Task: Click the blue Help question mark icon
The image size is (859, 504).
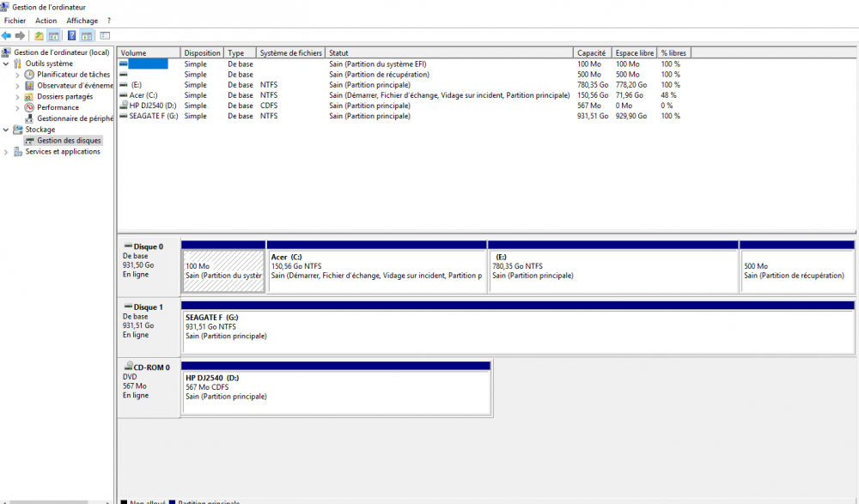Action: tap(72, 36)
